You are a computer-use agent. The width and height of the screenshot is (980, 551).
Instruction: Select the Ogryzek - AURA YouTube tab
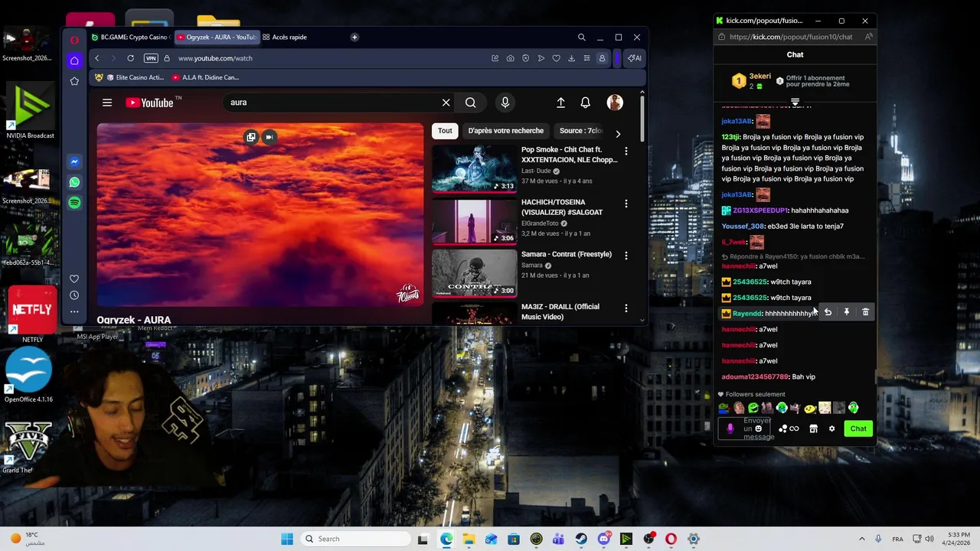pos(217,37)
